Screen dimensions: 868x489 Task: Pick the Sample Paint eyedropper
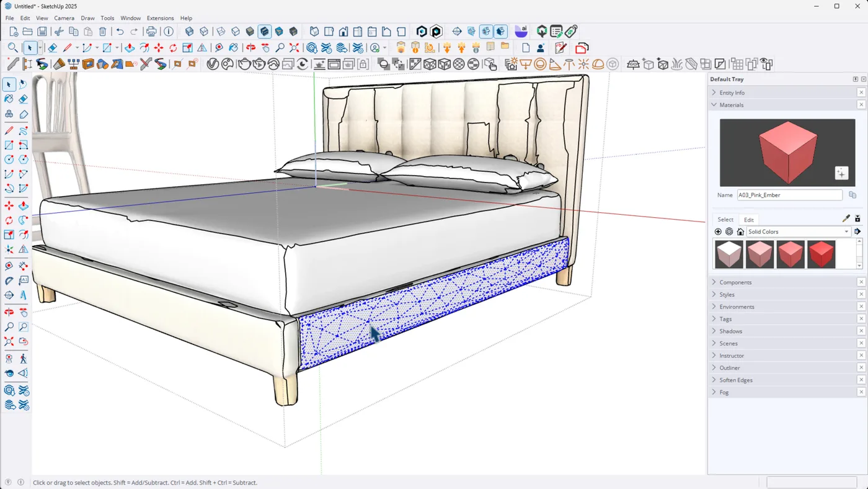click(x=846, y=219)
